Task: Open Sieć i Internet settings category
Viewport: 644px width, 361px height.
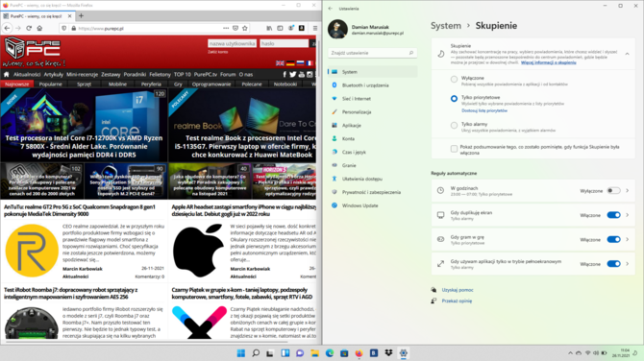Action: click(373, 99)
